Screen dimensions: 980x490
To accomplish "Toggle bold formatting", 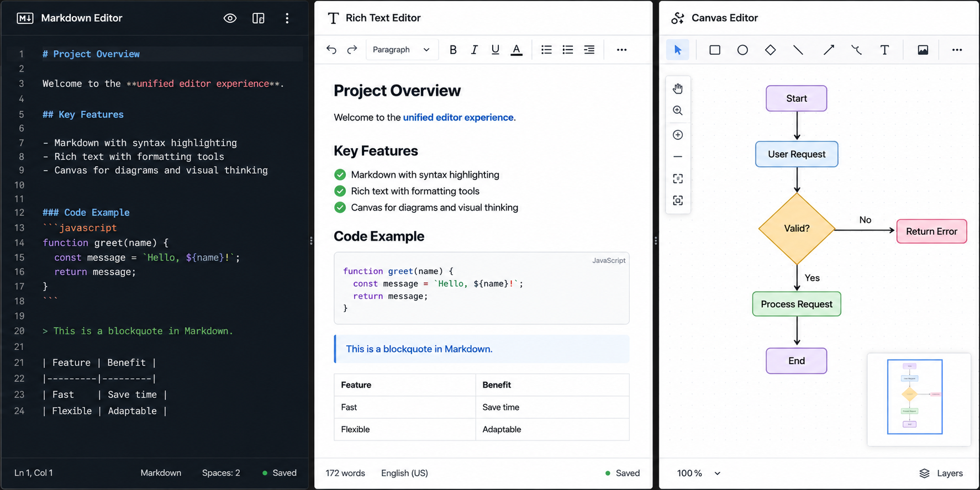I will tap(453, 50).
